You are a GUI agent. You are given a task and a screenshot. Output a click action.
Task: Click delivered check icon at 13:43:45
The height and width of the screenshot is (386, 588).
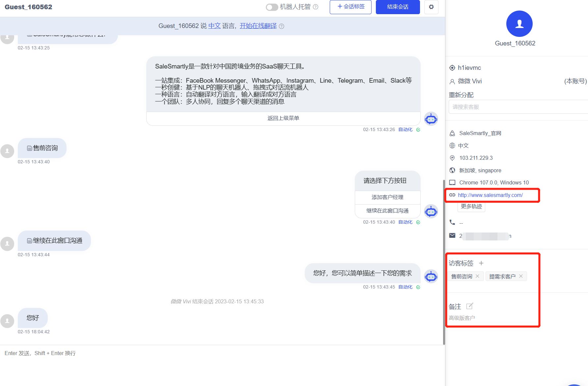click(418, 287)
